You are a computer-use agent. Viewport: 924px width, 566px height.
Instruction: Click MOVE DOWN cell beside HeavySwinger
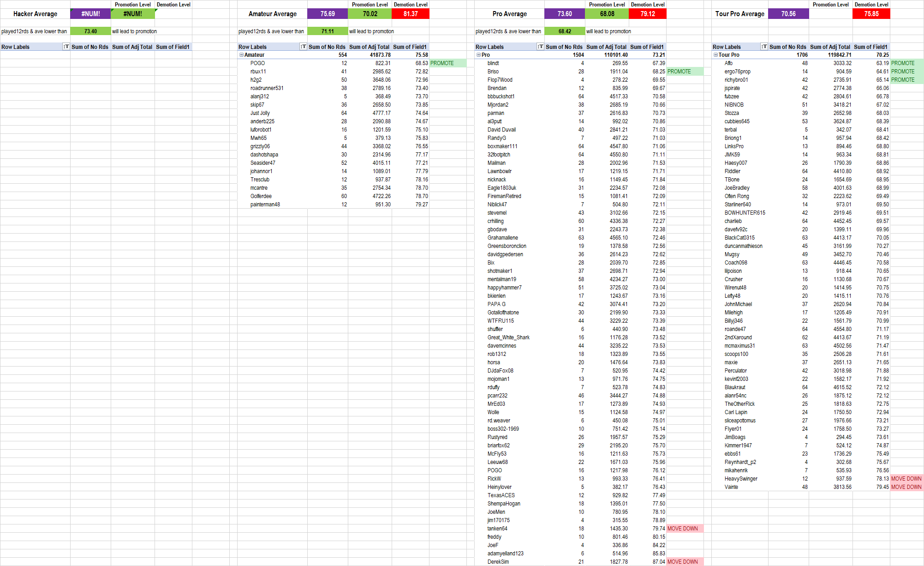click(906, 479)
